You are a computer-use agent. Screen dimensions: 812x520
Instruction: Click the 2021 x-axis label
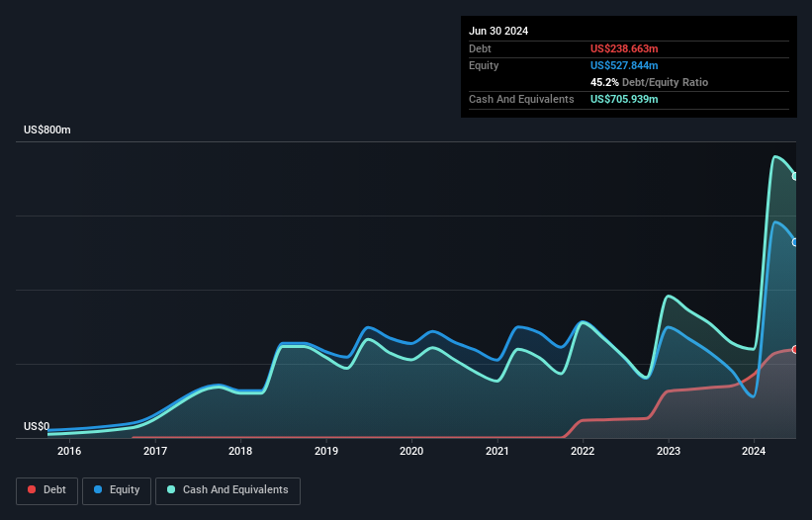[497, 451]
